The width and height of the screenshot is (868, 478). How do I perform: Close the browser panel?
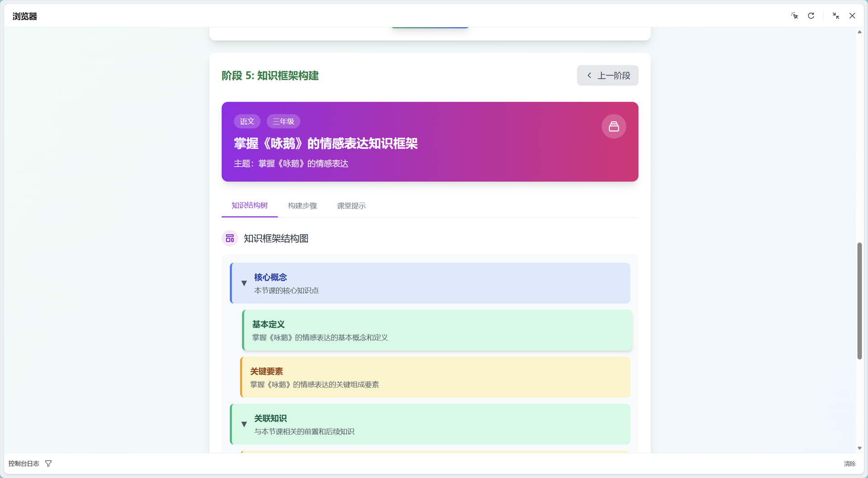click(x=852, y=16)
